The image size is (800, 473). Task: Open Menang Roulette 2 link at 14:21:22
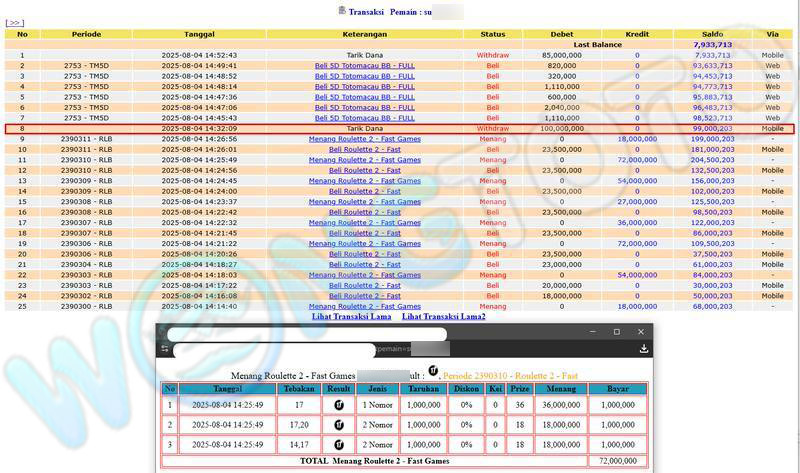click(365, 243)
